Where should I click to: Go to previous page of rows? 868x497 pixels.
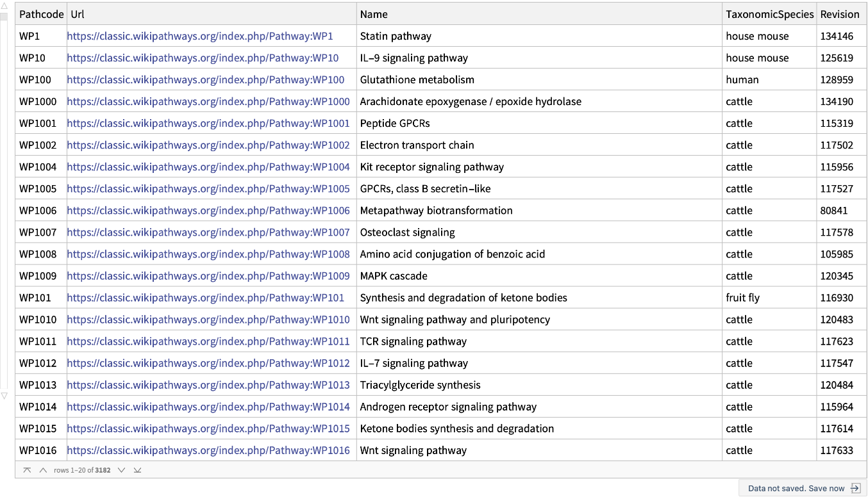[x=43, y=470]
